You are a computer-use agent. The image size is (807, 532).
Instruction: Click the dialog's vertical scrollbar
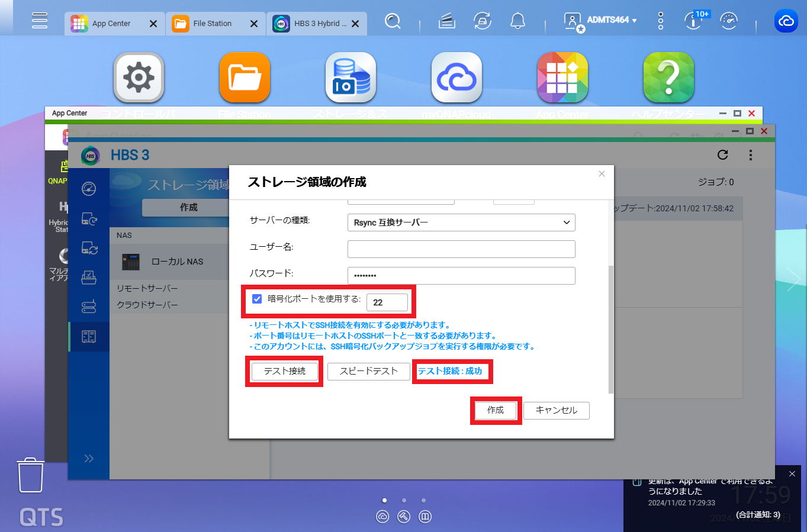coord(611,330)
